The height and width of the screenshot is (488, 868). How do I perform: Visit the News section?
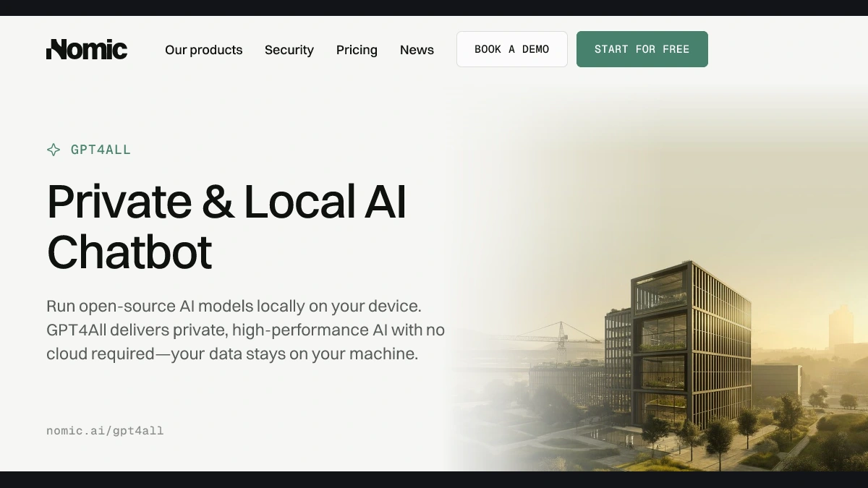(x=417, y=50)
